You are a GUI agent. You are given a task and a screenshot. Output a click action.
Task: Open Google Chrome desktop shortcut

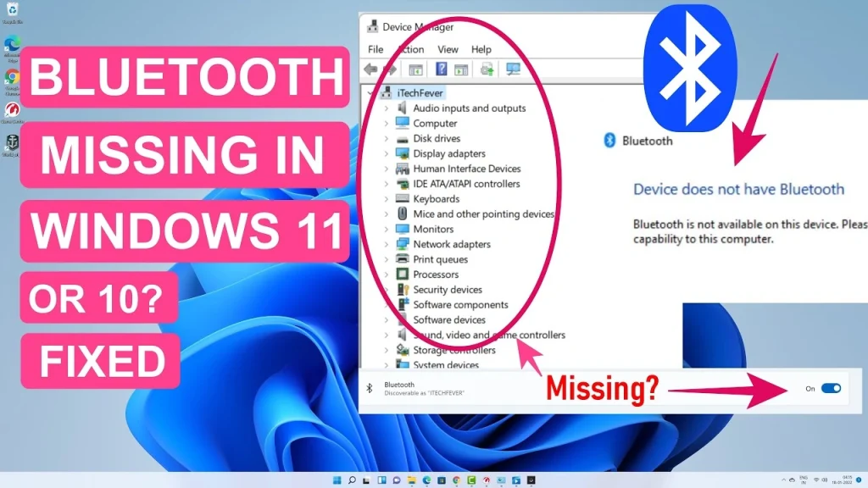click(12, 81)
